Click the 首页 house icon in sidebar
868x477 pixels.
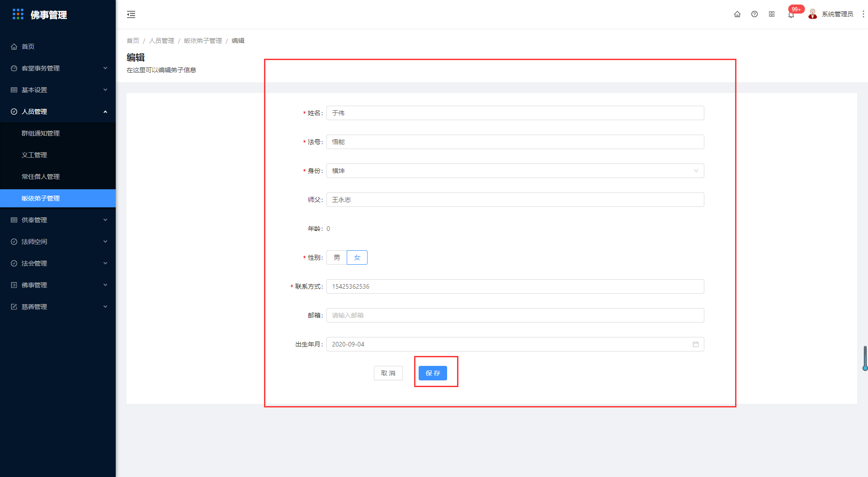point(14,47)
